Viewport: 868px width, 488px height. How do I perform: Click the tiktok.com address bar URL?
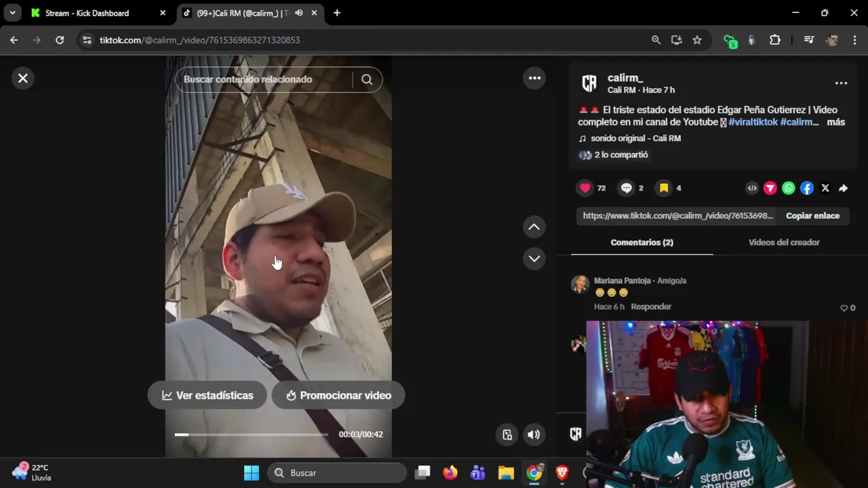tap(199, 40)
